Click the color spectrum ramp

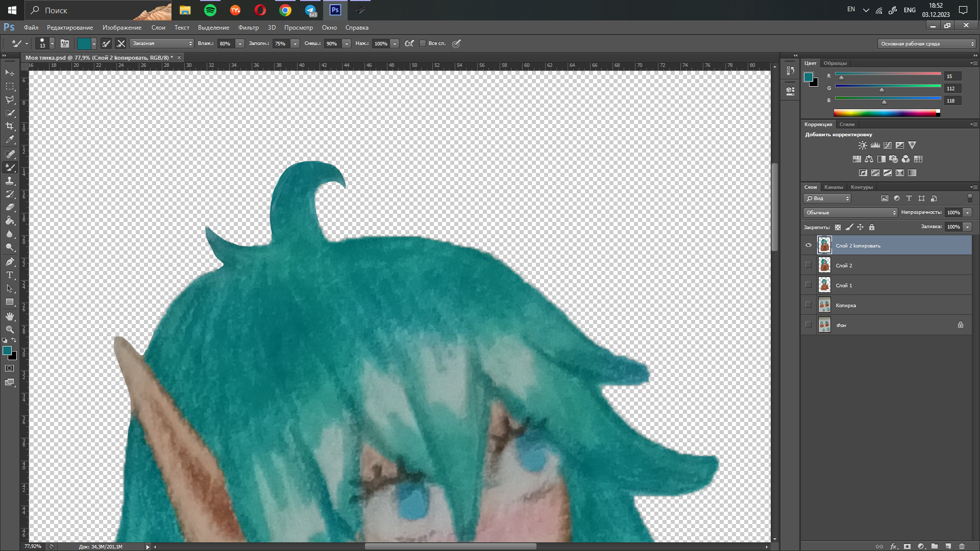click(887, 113)
